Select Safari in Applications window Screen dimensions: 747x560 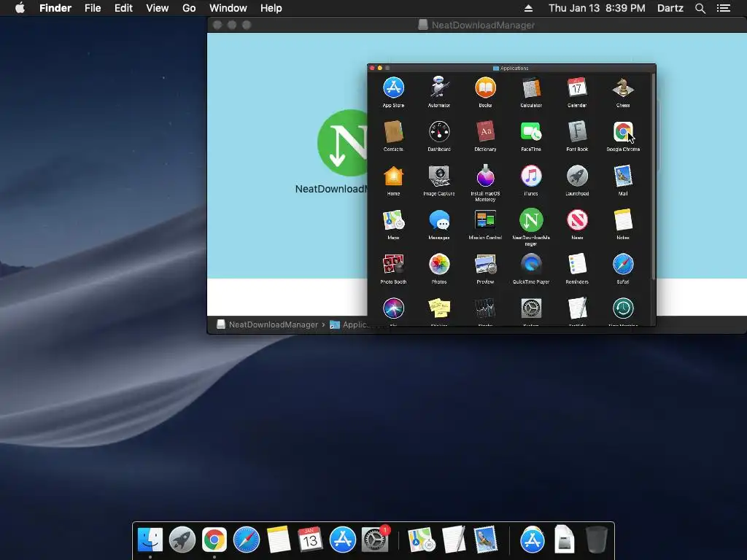coord(623,264)
